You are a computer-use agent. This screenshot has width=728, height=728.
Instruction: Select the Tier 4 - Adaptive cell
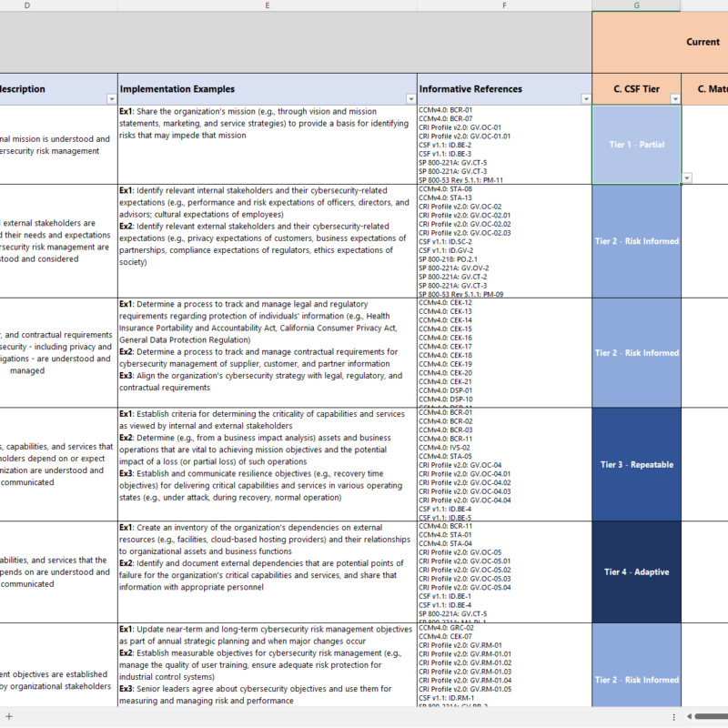click(636, 572)
